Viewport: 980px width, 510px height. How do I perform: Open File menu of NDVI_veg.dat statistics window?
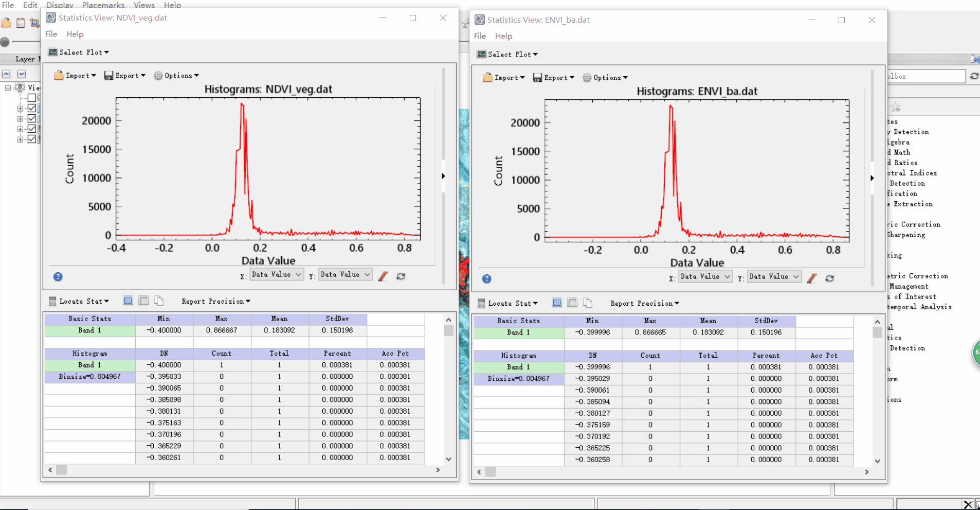51,34
